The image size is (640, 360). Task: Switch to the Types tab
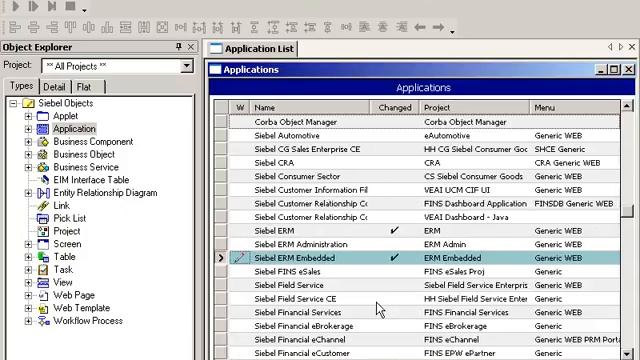(x=22, y=86)
